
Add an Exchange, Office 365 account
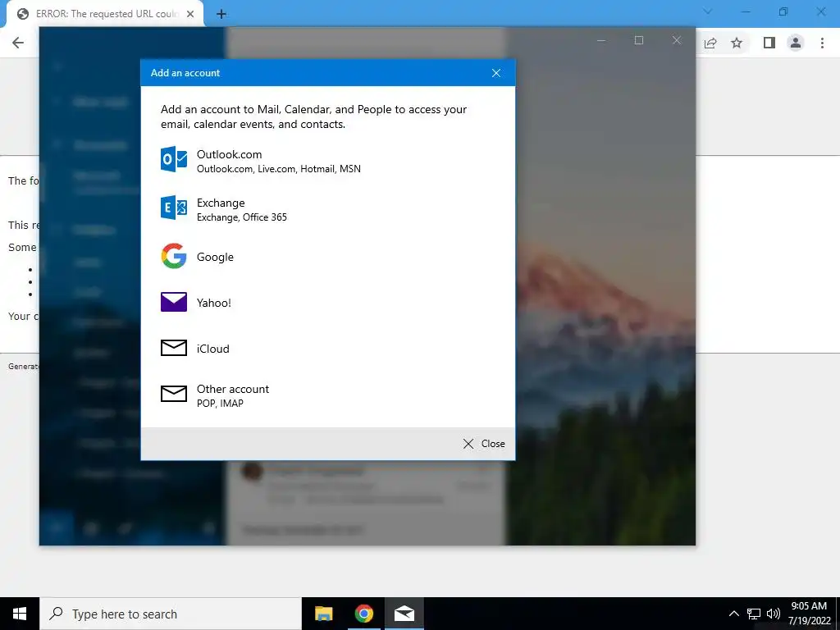tap(328, 209)
